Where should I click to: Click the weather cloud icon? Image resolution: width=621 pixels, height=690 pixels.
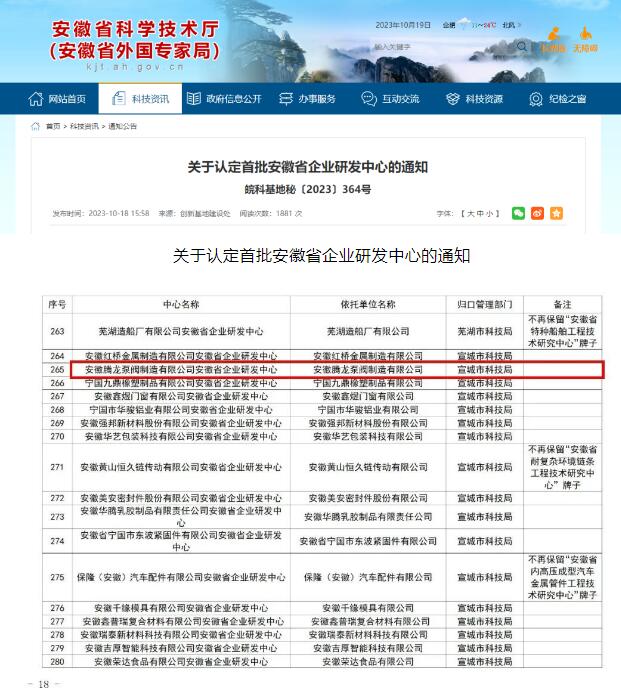463,23
